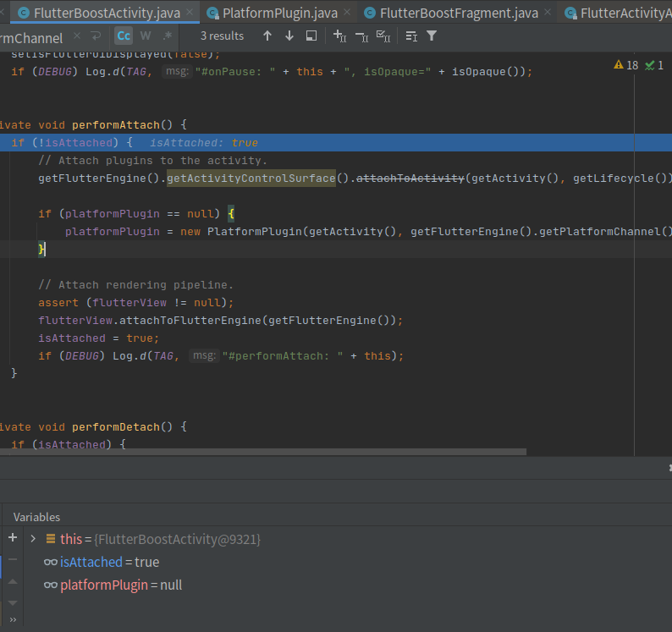Expand the 'this' FlutterBoostActivity variable
This screenshot has height=632, width=672.
click(33, 539)
